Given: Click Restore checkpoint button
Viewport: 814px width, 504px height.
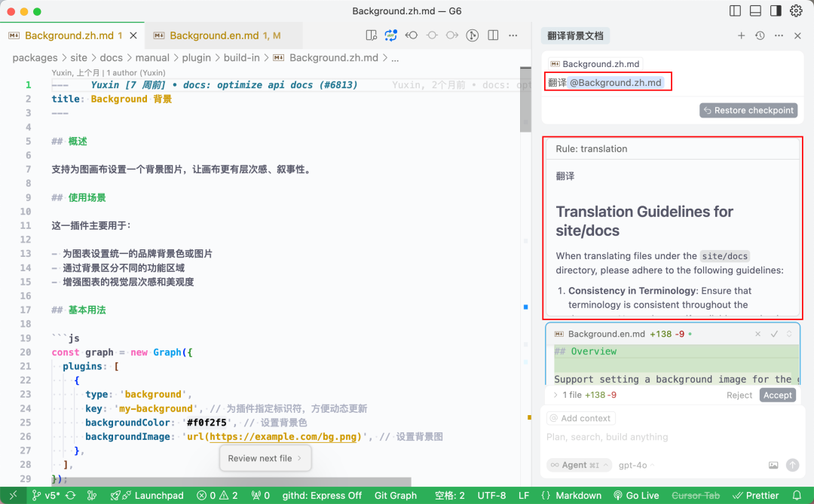Looking at the screenshot, I should [748, 110].
